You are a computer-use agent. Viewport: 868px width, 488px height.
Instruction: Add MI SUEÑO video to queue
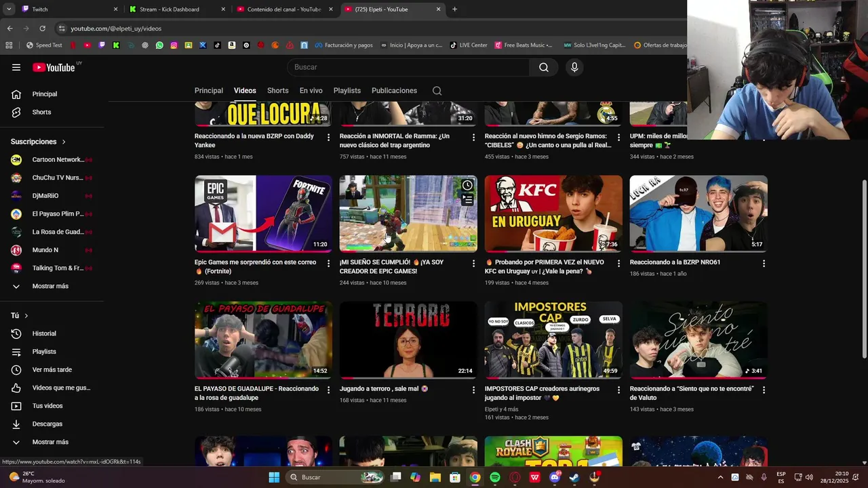467,200
